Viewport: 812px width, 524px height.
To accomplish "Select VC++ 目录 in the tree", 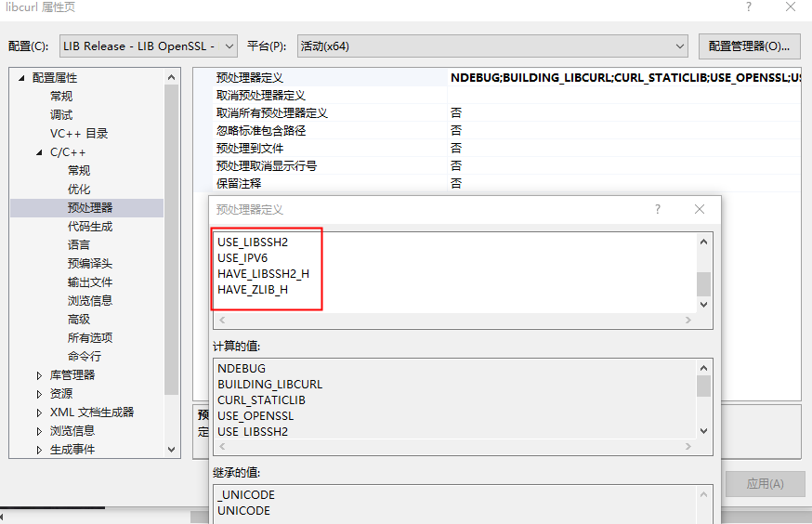I will coord(79,134).
